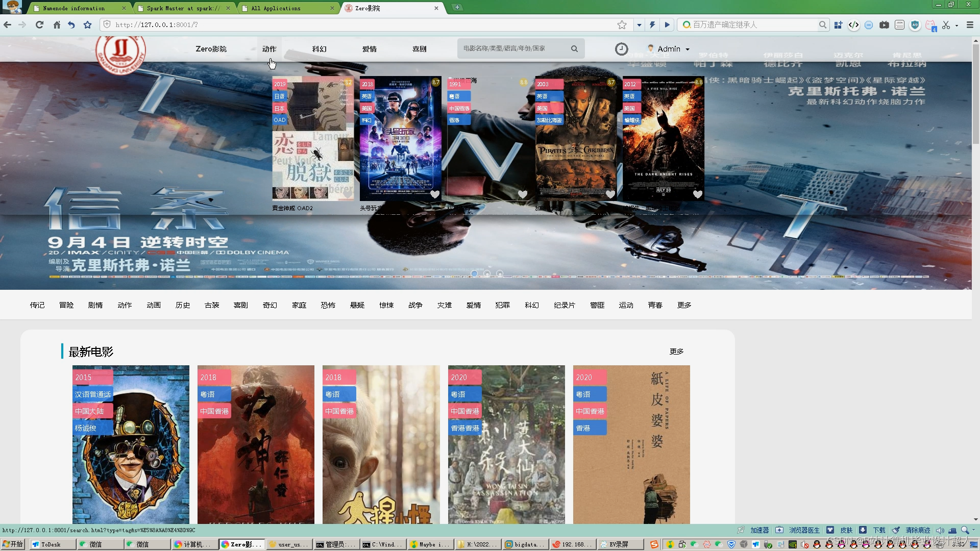Open the address bar dropdown arrow
This screenshot has height=551, width=980.
(x=639, y=24)
